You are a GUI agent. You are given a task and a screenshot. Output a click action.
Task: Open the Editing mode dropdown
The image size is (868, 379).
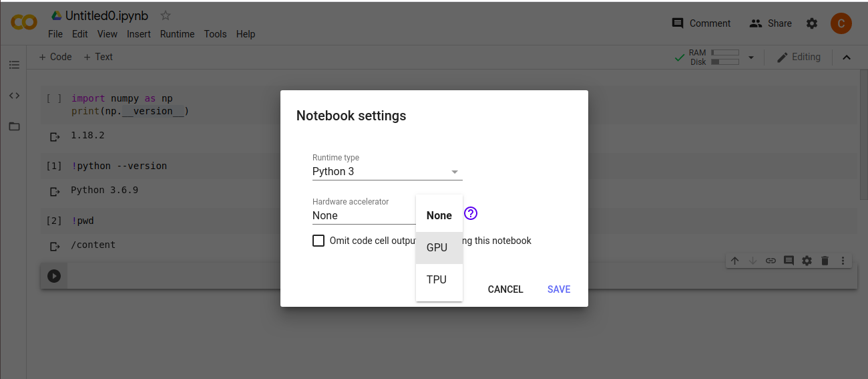799,57
